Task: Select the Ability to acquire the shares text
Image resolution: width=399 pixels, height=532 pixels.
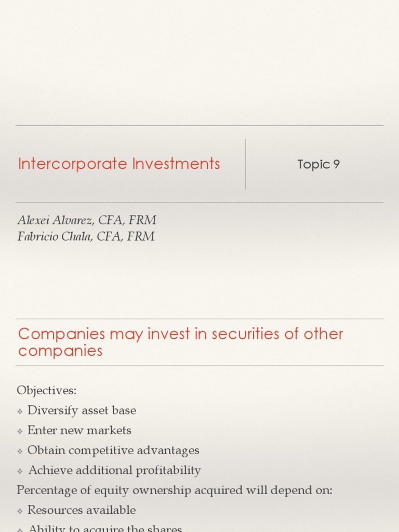Action: 105,528
